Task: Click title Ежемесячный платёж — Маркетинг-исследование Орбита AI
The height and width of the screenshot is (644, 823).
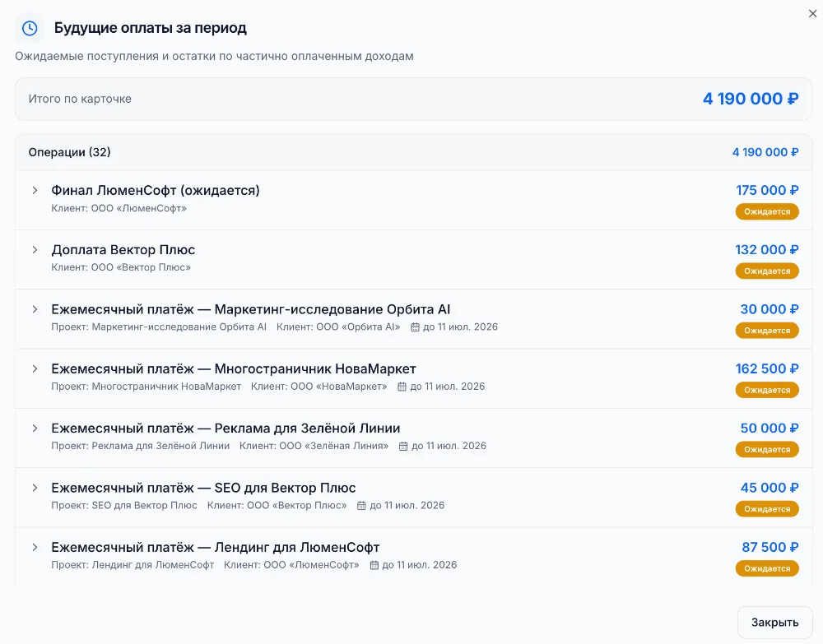Action: tap(251, 309)
